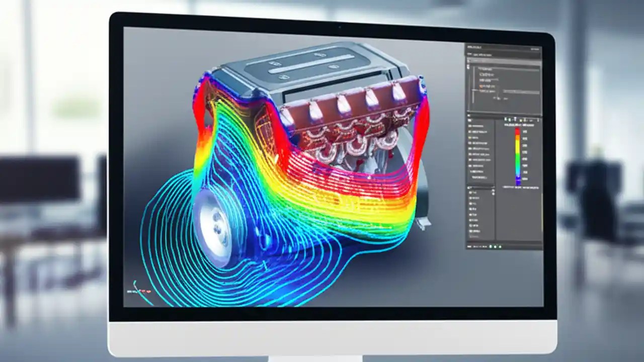This screenshot has width=644, height=362.
Task: Click the red band of the rainbow color legend
Action: (x=517, y=131)
